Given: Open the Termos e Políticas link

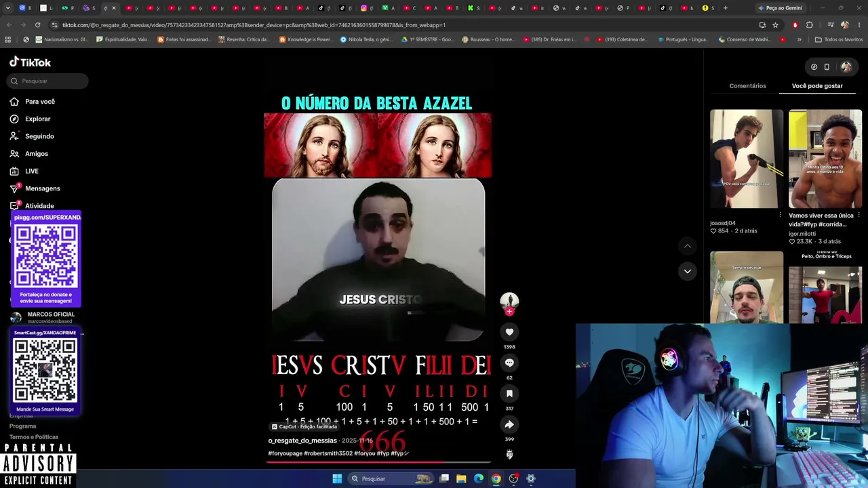Looking at the screenshot, I should coord(34,437).
